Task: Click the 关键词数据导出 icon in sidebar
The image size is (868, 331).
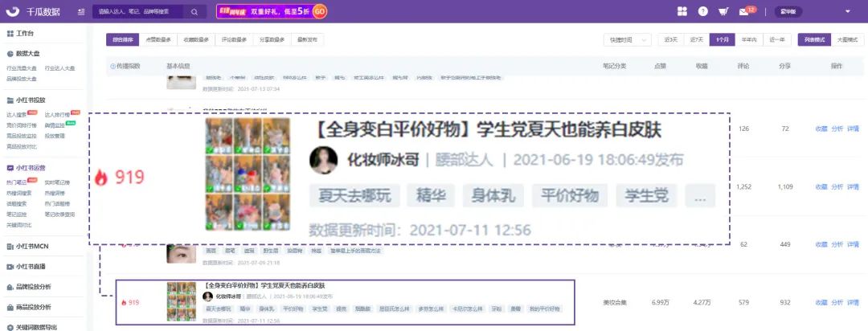Action: (10, 326)
